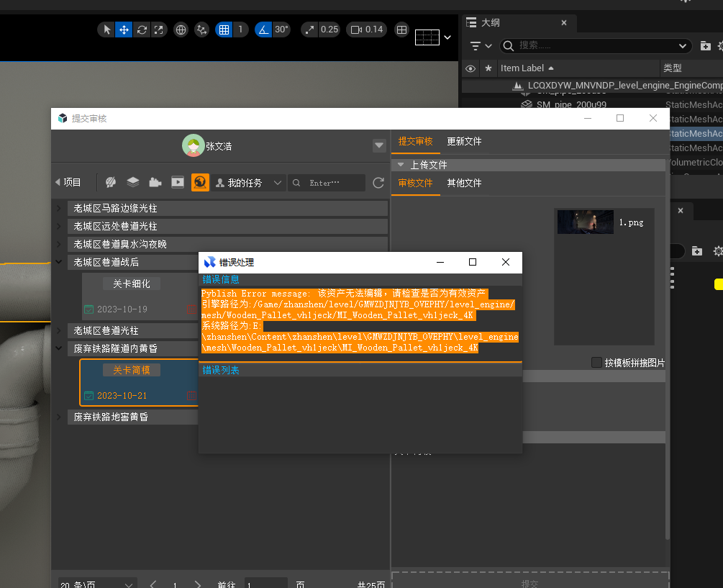
Task: Check the 按模板拼接图片 checkbox
Action: pos(596,363)
